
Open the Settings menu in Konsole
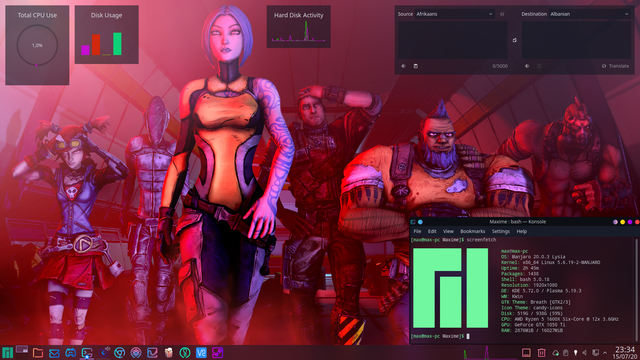click(x=500, y=231)
